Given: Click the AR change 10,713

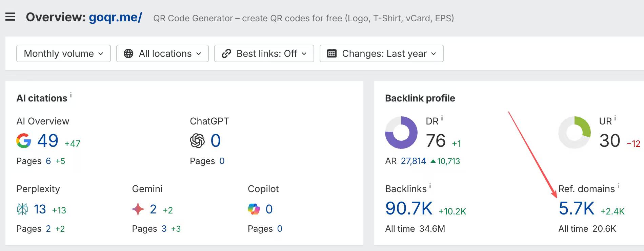Looking at the screenshot, I should point(445,161).
